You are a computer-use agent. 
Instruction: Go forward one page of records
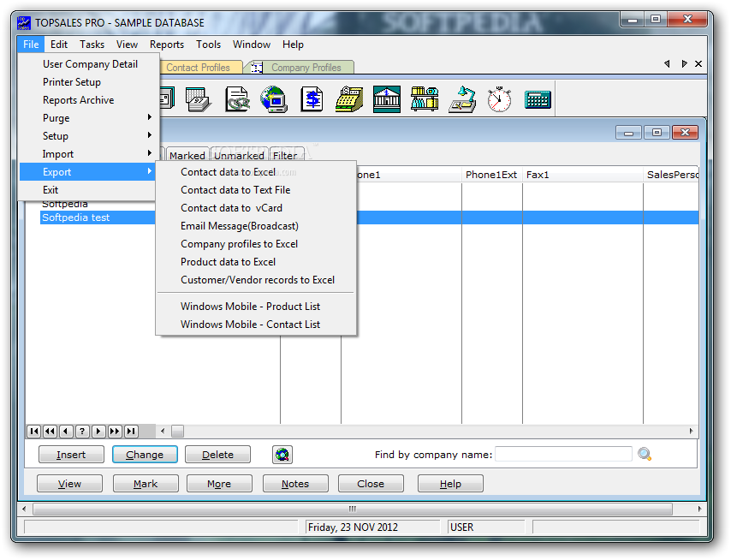pyautogui.click(x=115, y=432)
